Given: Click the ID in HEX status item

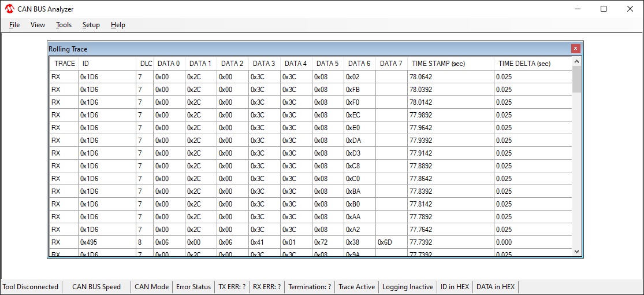Looking at the screenshot, I should (x=455, y=287).
